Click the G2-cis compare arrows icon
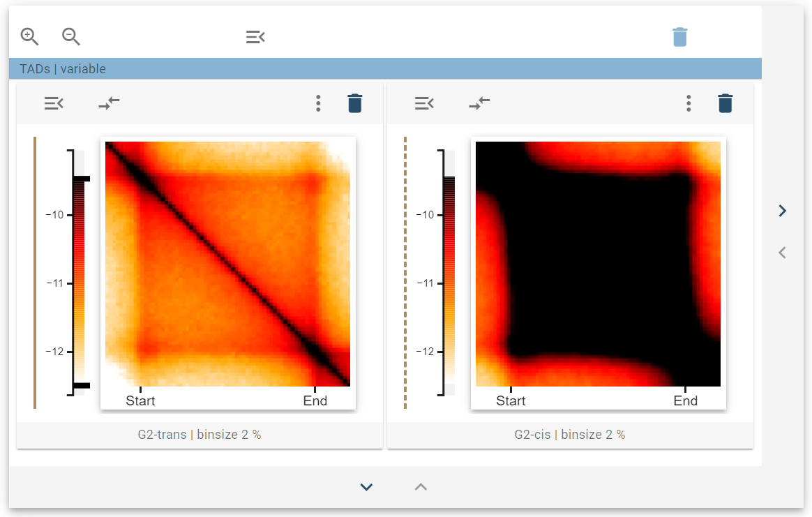Screen dimensions: 812x517 click(x=479, y=104)
